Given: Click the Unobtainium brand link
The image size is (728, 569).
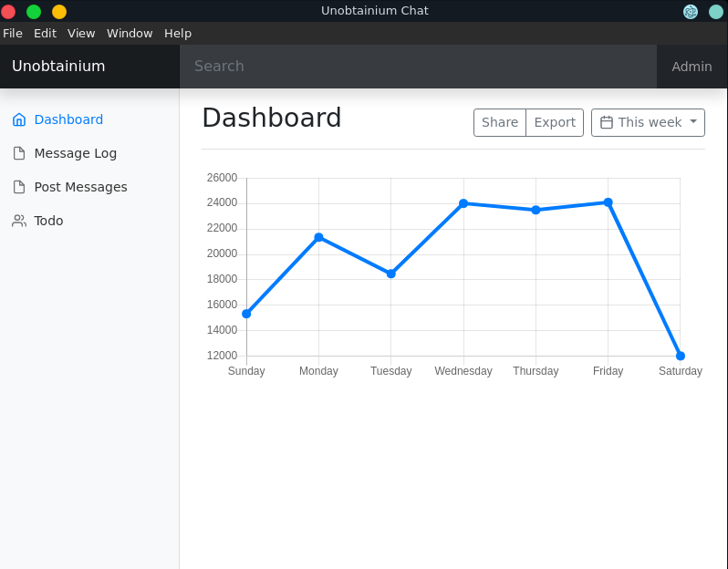Looking at the screenshot, I should (58, 67).
